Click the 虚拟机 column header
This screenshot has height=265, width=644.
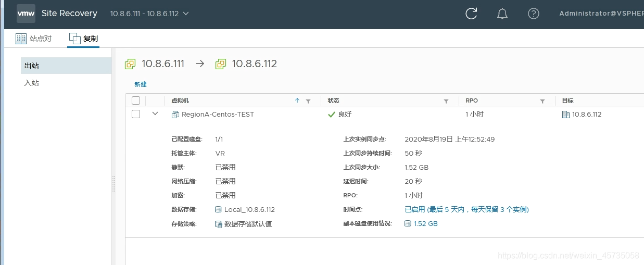tap(180, 101)
